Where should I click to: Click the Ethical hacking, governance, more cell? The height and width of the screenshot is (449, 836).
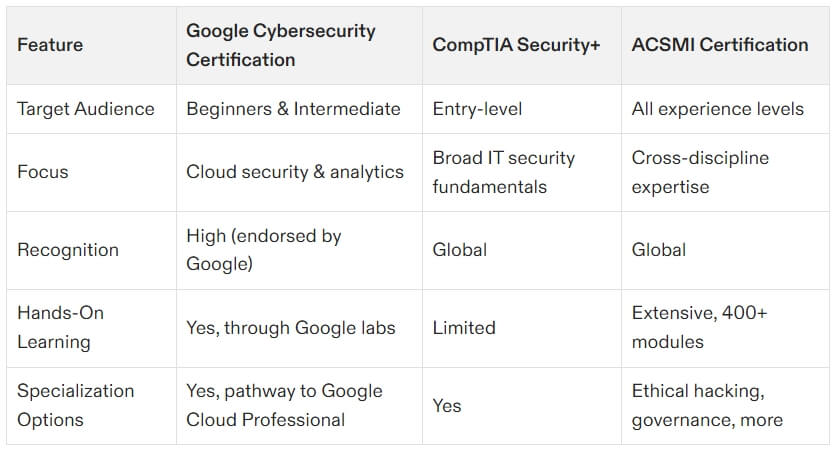(707, 405)
